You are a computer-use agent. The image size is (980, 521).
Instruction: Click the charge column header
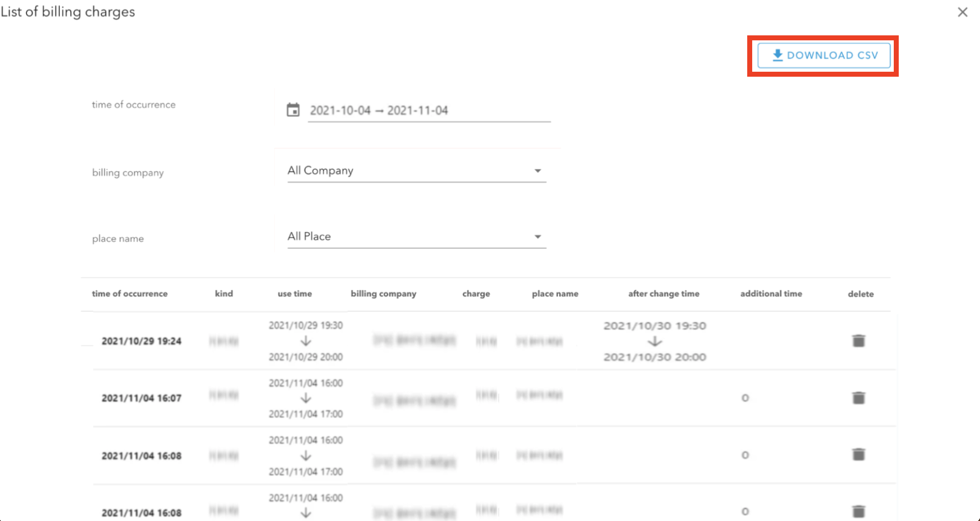coord(476,294)
